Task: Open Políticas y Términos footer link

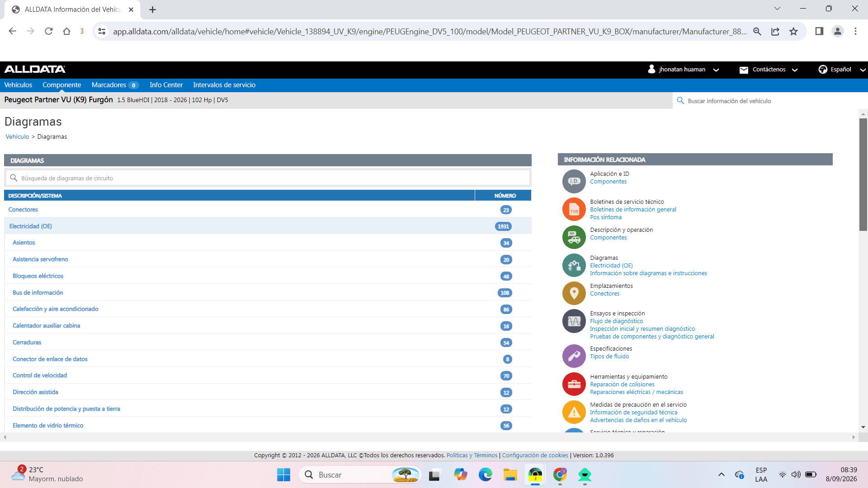Action: coord(472,455)
